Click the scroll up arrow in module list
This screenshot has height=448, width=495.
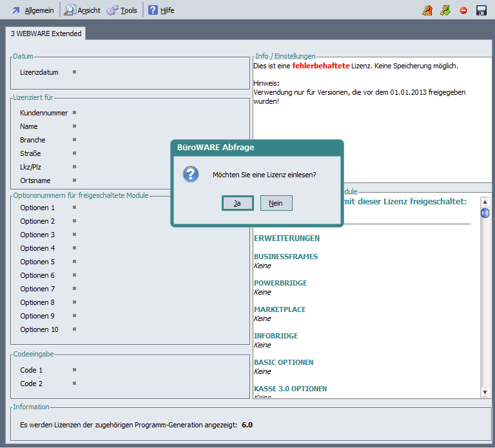tap(485, 202)
